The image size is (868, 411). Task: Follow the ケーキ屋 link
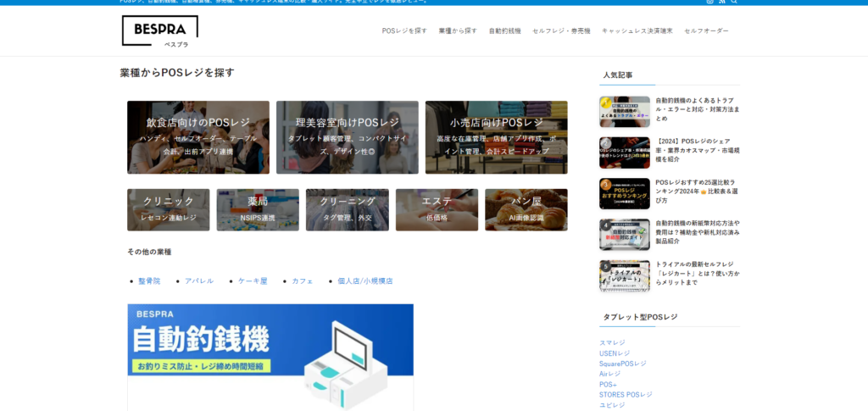(x=253, y=281)
